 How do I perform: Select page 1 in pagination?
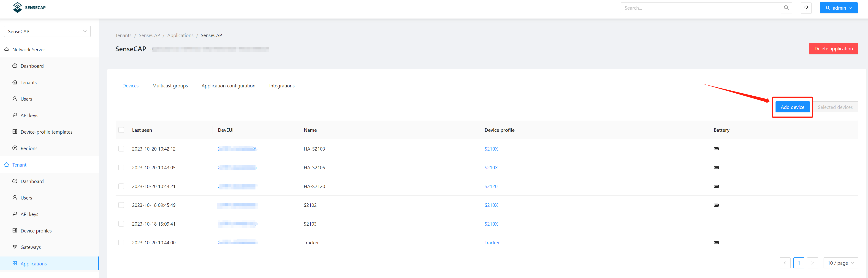[x=799, y=263]
